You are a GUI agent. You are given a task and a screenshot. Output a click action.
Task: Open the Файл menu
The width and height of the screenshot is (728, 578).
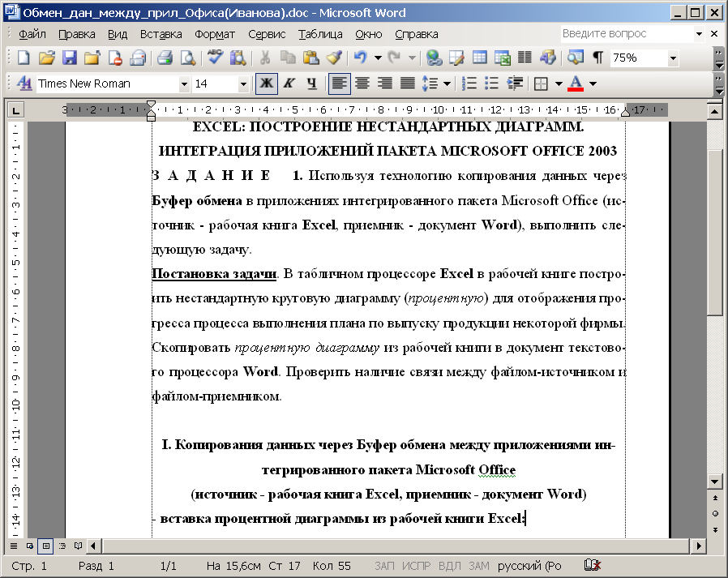(x=32, y=34)
